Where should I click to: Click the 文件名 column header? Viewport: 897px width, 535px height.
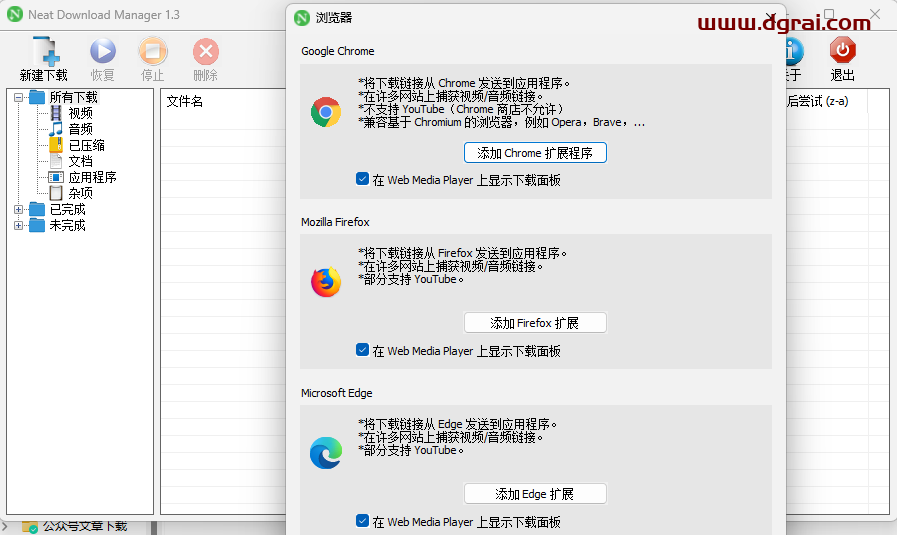click(185, 101)
